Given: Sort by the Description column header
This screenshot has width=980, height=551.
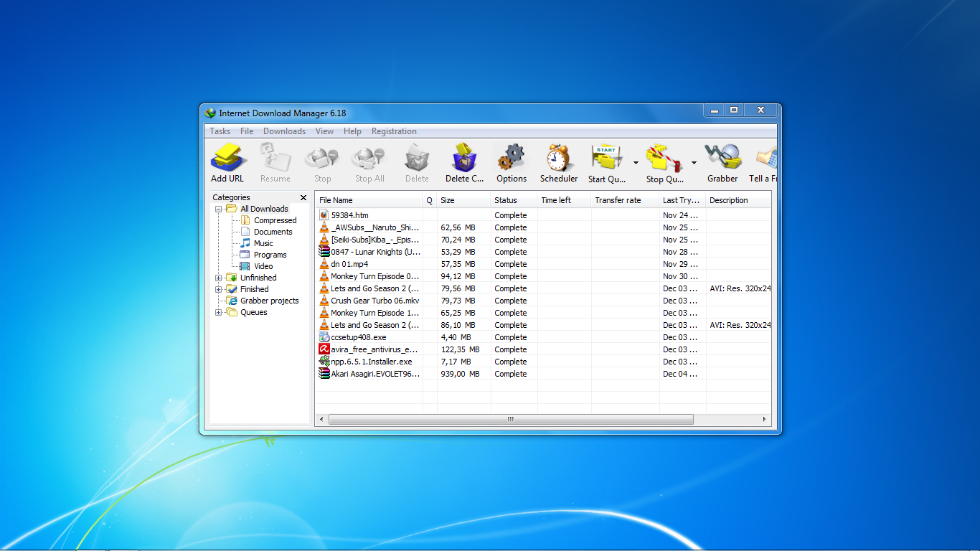Looking at the screenshot, I should [x=739, y=200].
